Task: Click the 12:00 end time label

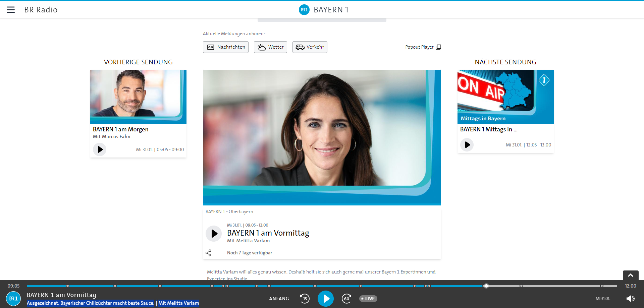Action: 631,286
